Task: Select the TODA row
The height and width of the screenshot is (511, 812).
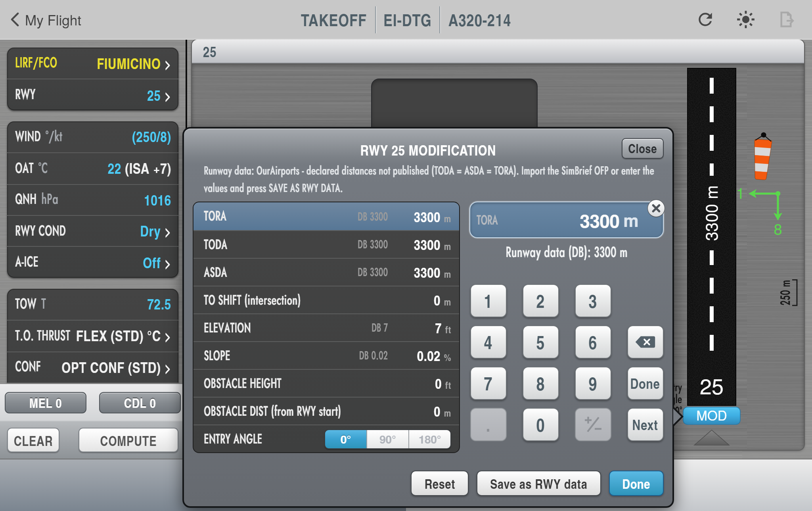Action: click(x=326, y=244)
